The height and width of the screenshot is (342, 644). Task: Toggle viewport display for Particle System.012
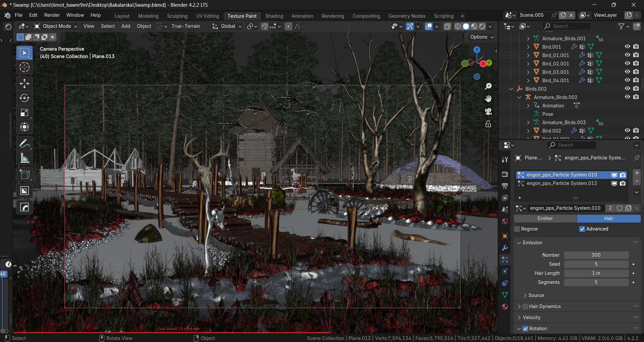point(614,183)
